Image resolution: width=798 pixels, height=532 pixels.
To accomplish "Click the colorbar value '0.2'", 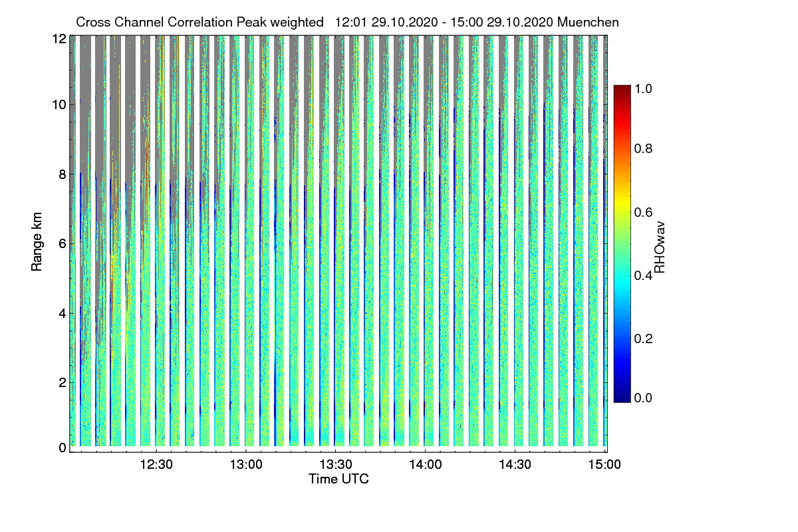I will pos(643,338).
